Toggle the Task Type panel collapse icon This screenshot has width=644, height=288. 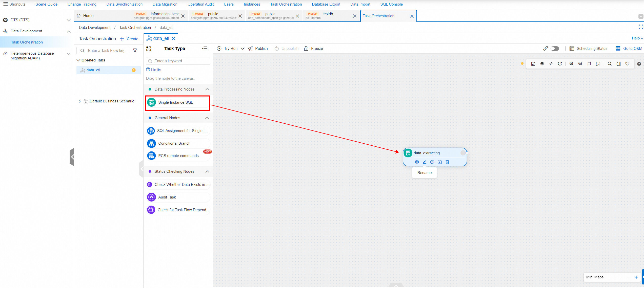tap(205, 49)
